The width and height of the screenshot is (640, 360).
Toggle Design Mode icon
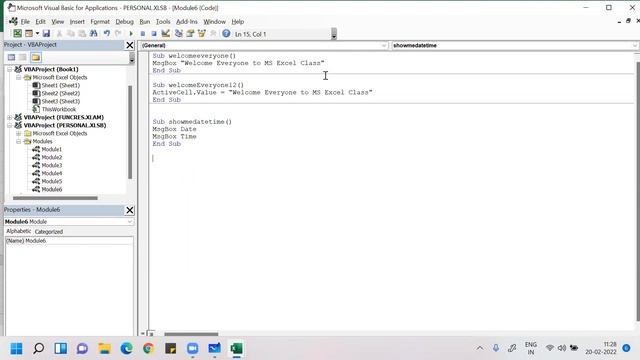[165, 34]
